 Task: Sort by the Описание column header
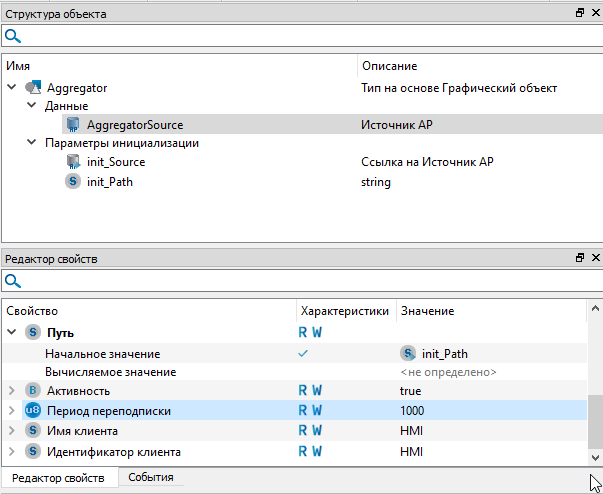pyautogui.click(x=389, y=65)
